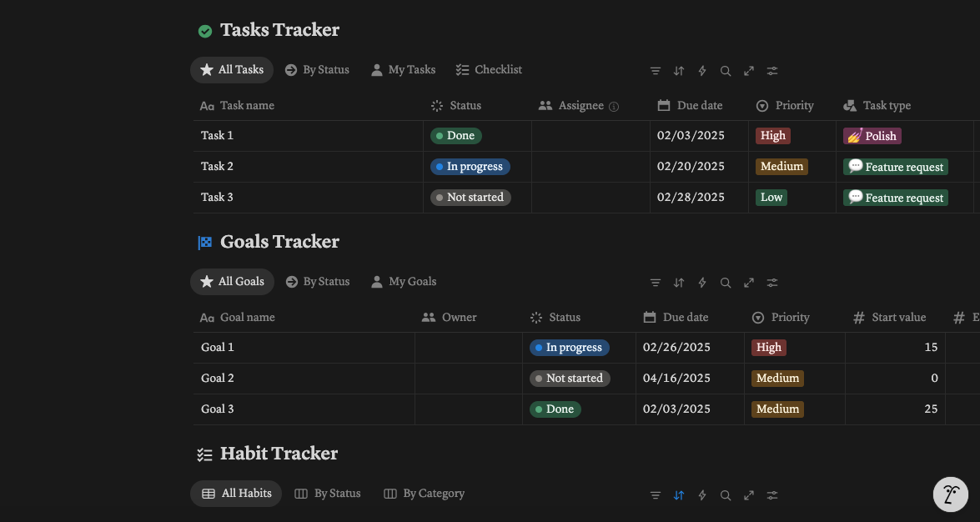Open search in the Goals Tracker toolbar
This screenshot has width=980, height=522.
point(726,283)
